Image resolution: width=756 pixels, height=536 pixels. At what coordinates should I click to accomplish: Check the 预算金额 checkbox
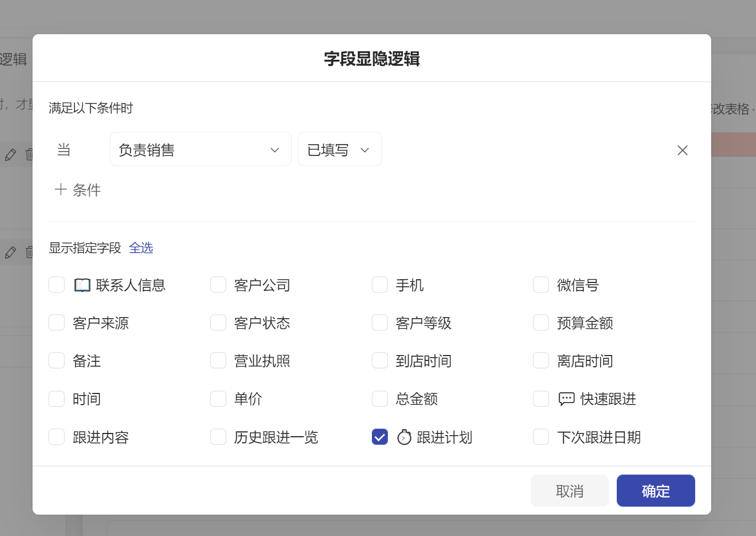pos(541,322)
